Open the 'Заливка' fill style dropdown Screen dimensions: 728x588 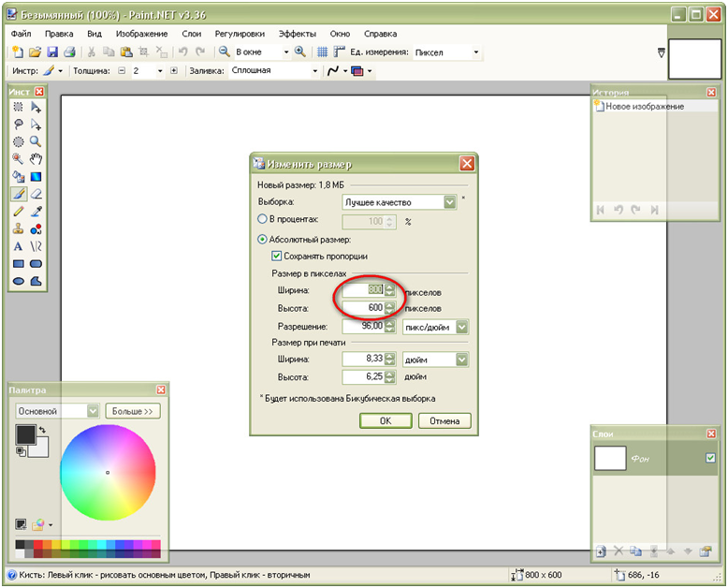point(315,71)
